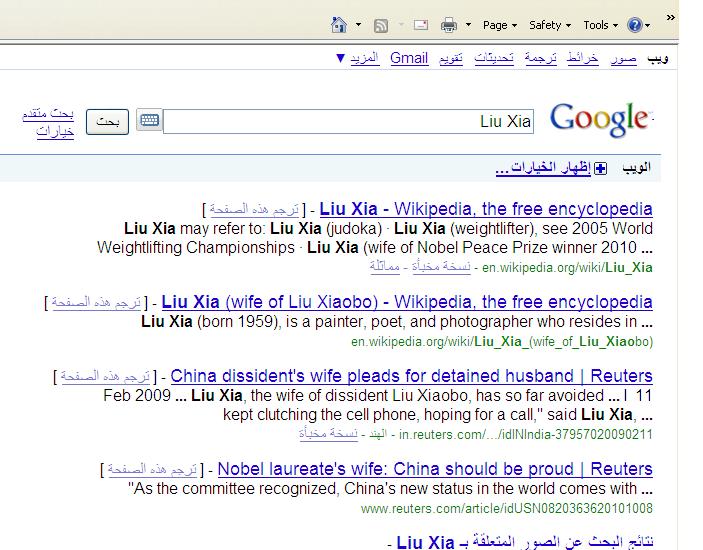Open the ترجمة translate link
The image size is (703, 550).
(x=541, y=58)
